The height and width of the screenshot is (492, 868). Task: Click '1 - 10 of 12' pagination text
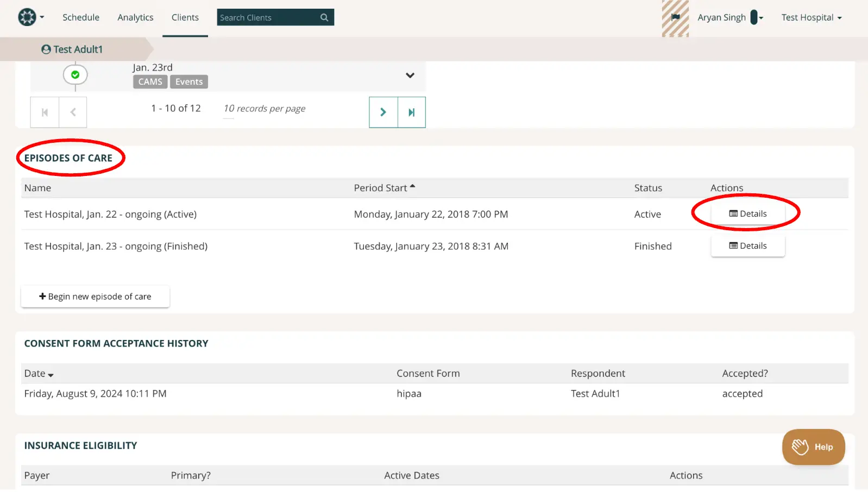click(176, 109)
